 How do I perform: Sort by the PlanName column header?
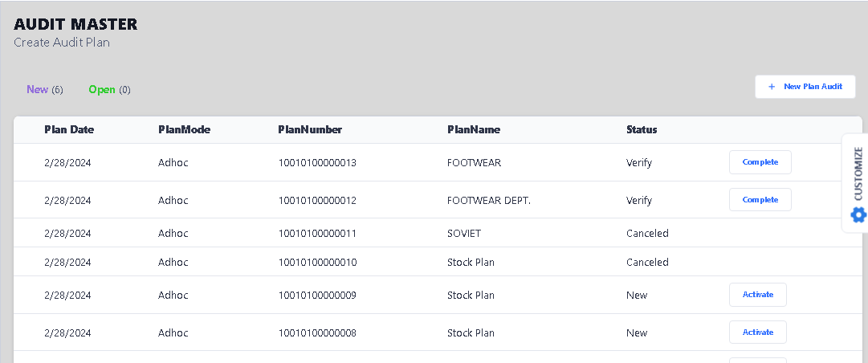tap(474, 130)
